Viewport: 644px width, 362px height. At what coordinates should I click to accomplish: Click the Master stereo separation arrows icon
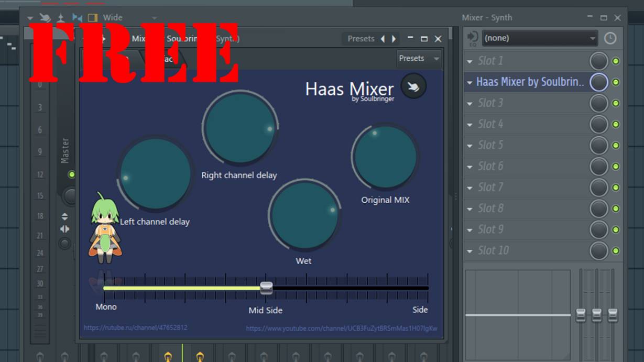click(64, 229)
